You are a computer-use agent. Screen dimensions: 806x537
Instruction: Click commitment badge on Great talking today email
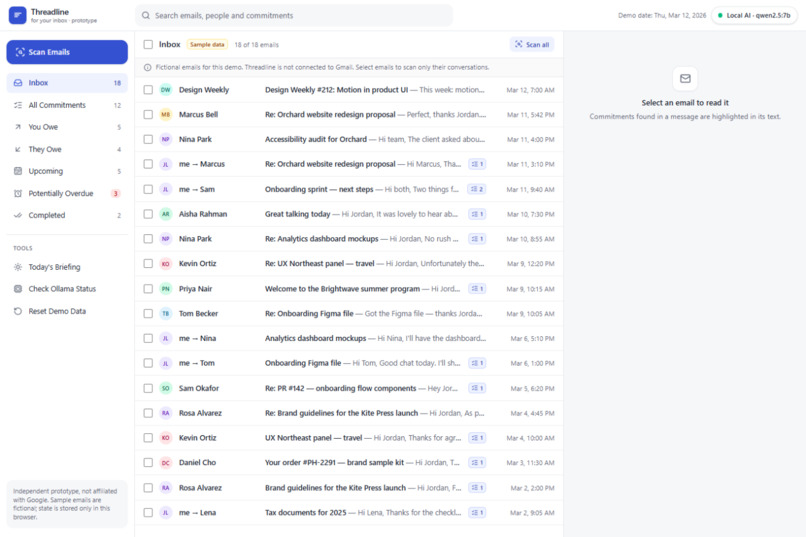tap(477, 214)
